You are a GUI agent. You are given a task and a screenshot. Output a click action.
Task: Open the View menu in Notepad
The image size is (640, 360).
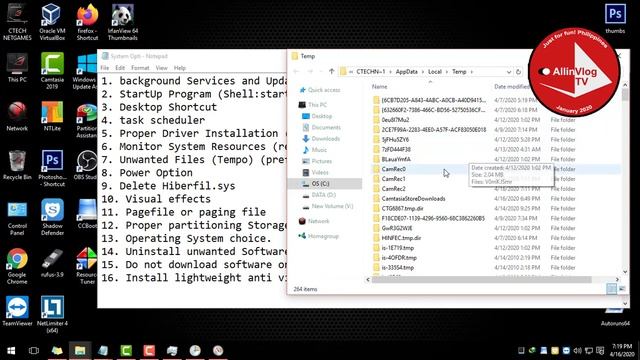[x=162, y=68]
